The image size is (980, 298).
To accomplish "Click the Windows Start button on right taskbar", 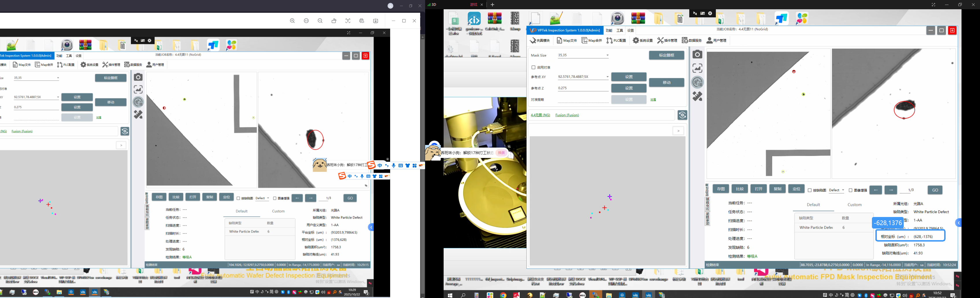I will coord(451,295).
